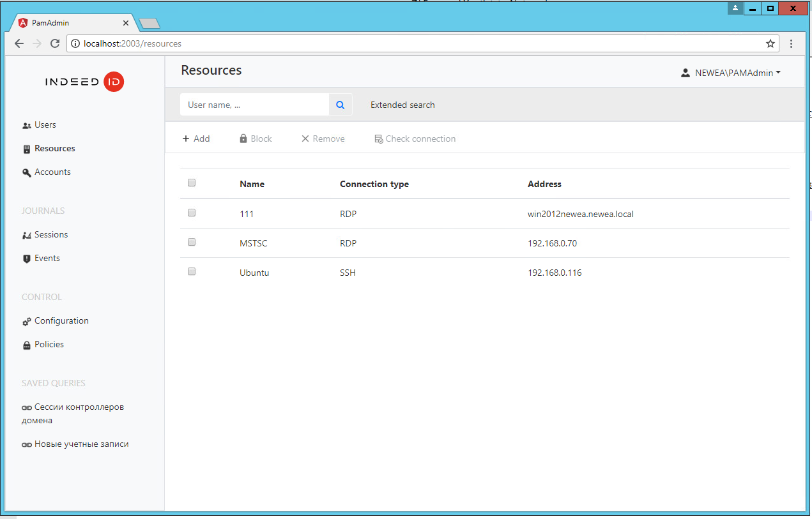Open Policies page
Viewport: 812px width, 519px height.
click(49, 345)
